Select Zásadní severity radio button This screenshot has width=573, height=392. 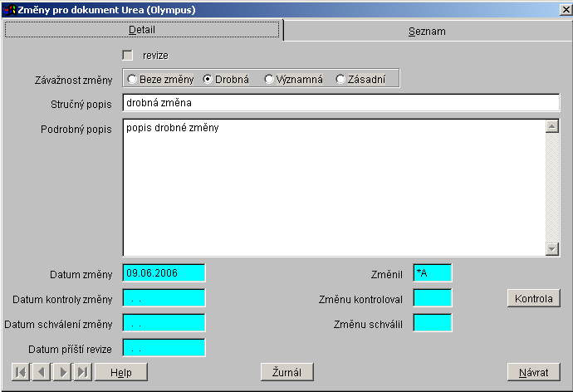click(x=340, y=80)
